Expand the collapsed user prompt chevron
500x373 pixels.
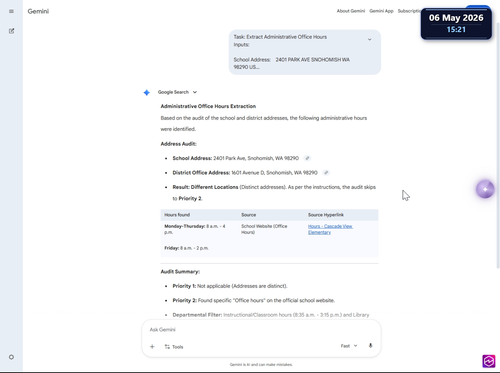tap(369, 39)
